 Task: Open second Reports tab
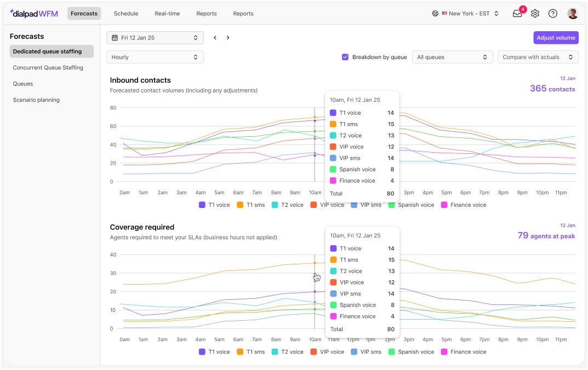click(x=243, y=14)
